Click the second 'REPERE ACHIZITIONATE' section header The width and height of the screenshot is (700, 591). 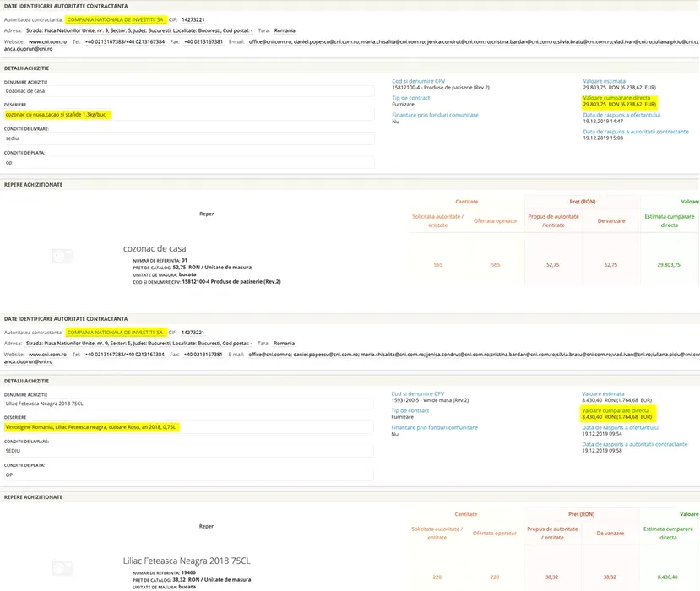[x=34, y=497]
